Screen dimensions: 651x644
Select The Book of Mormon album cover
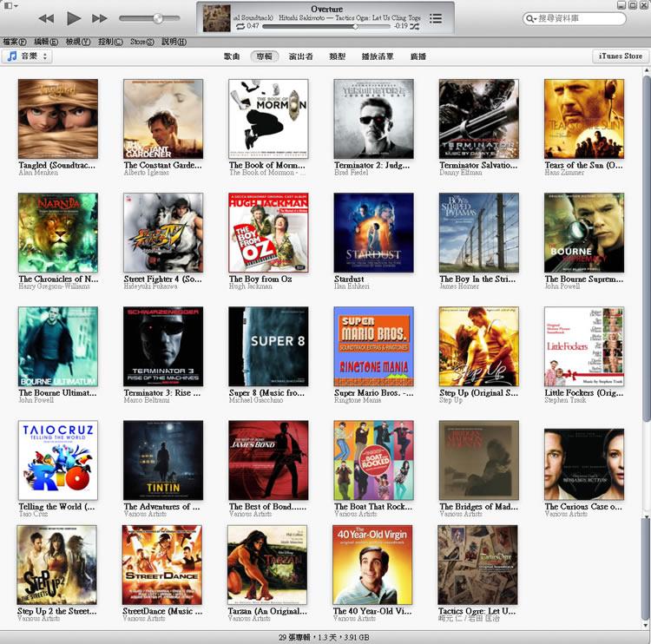coord(268,119)
